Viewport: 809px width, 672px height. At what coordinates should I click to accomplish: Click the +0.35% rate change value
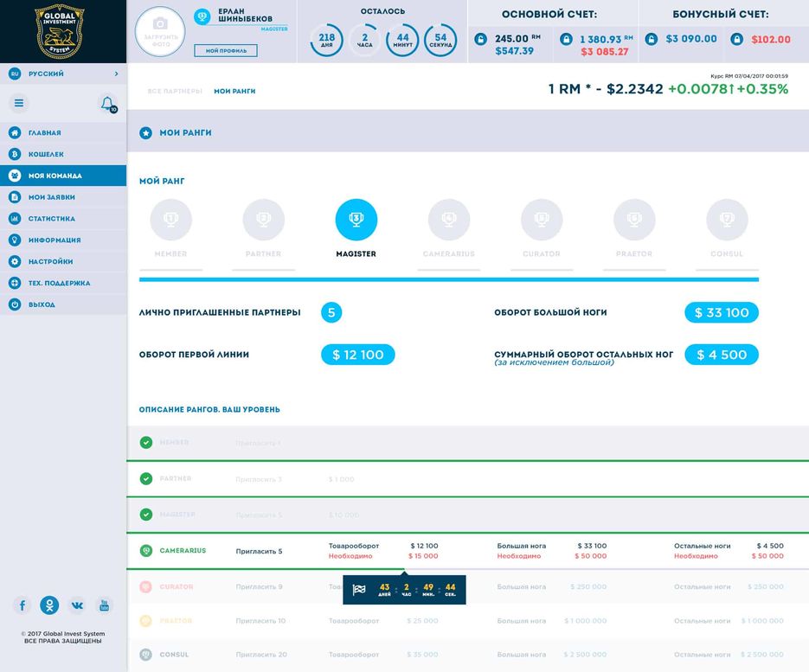click(762, 89)
